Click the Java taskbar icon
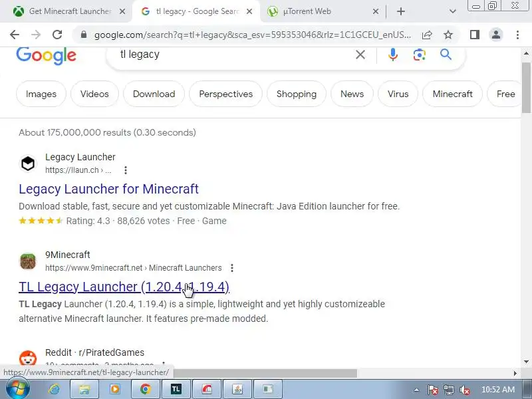Image resolution: width=532 pixels, height=399 pixels. click(237, 389)
